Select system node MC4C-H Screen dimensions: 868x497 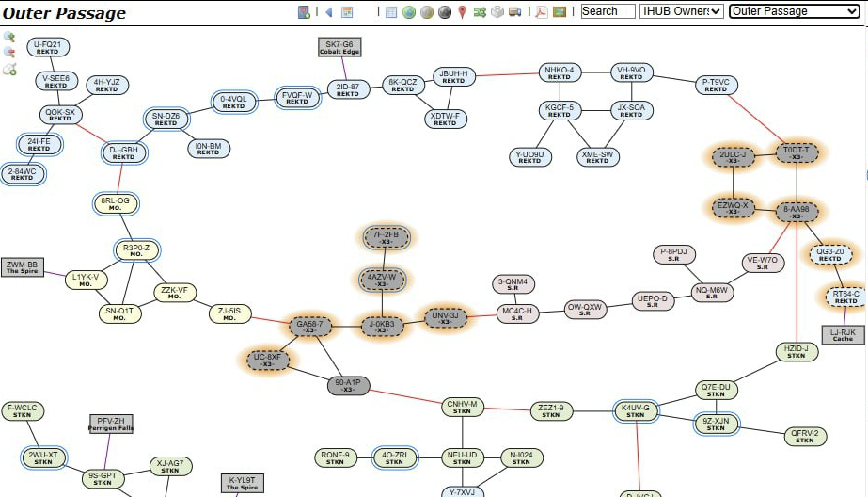pyautogui.click(x=517, y=313)
